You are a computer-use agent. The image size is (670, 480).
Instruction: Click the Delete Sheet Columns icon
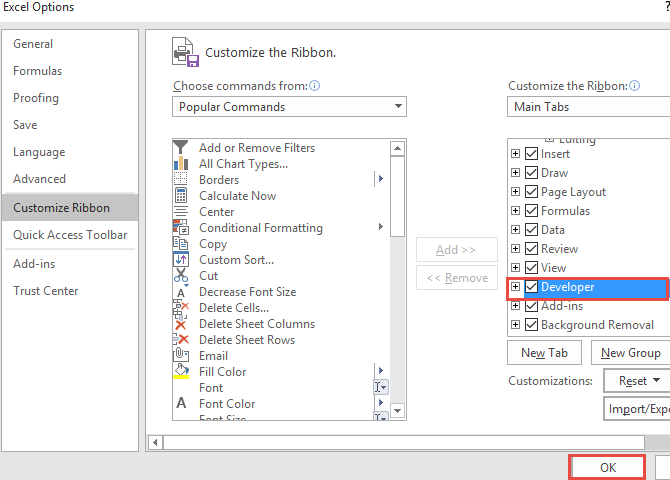point(181,324)
